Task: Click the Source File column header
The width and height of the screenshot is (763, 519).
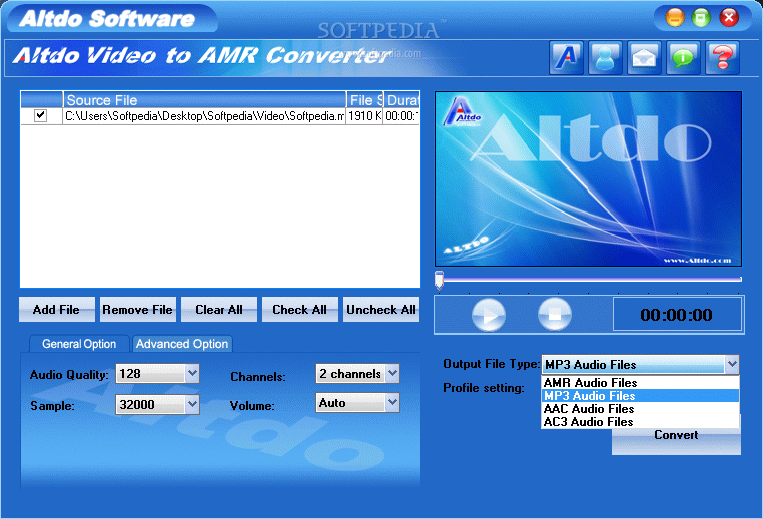Action: [x=204, y=100]
